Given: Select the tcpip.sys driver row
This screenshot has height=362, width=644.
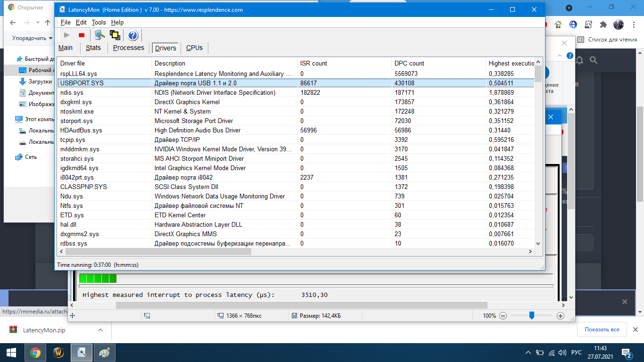Looking at the screenshot, I should pos(296,140).
